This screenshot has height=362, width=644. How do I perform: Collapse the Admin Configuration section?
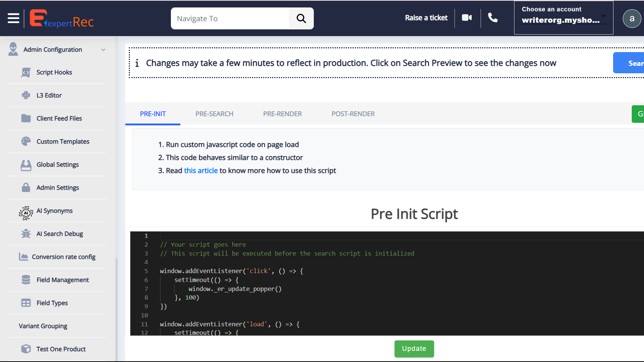click(103, 50)
